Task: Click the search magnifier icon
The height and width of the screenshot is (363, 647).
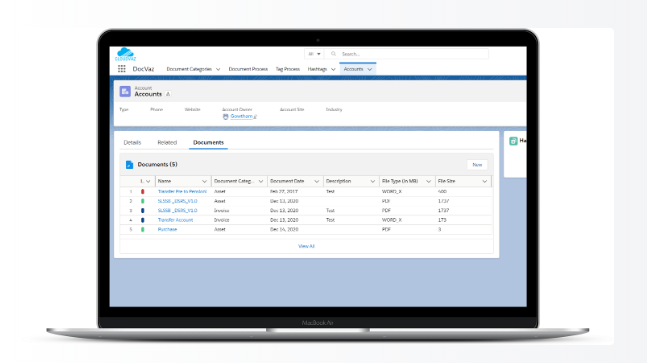Action: click(333, 54)
